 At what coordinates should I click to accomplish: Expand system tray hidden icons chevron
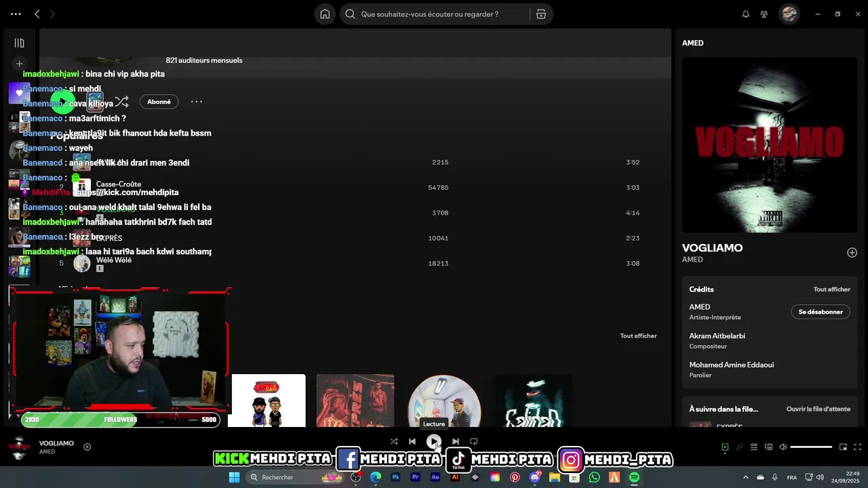[746, 477]
